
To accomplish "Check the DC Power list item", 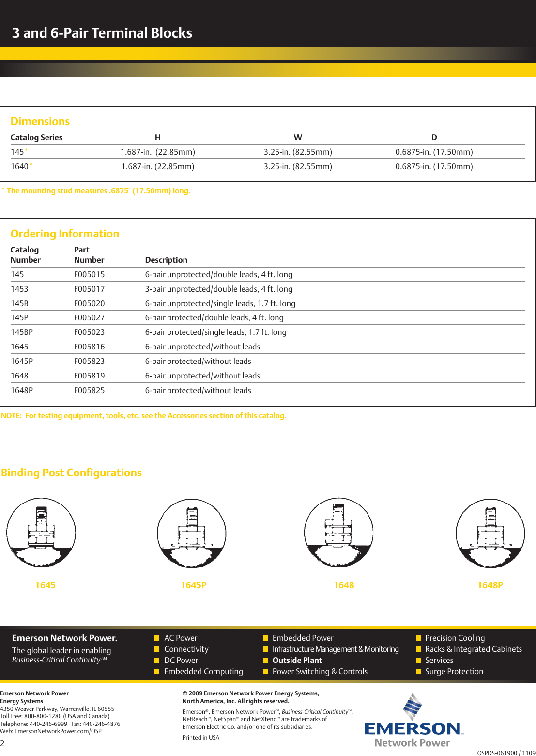I will click(157, 660).
